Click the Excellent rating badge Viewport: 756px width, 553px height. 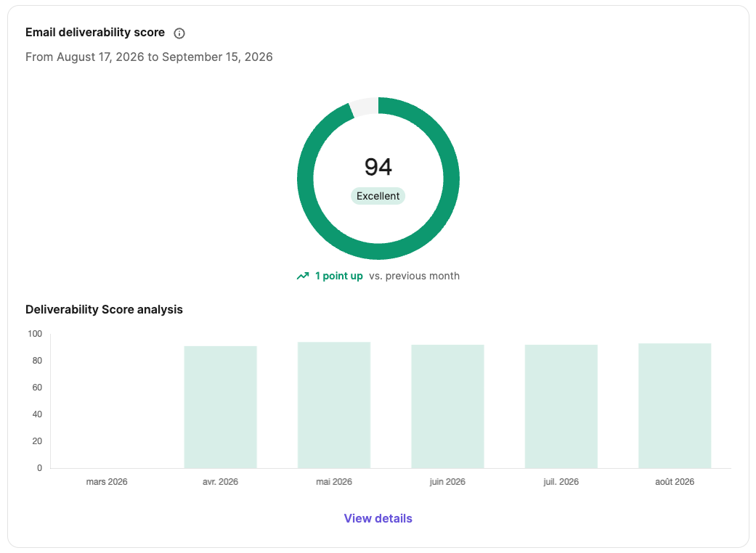[378, 196]
